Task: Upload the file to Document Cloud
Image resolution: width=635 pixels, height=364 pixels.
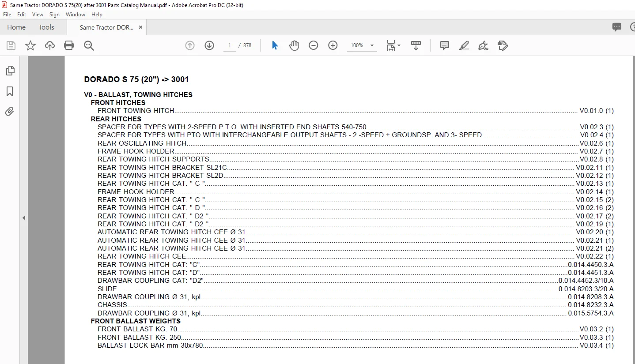Action: pyautogui.click(x=50, y=45)
